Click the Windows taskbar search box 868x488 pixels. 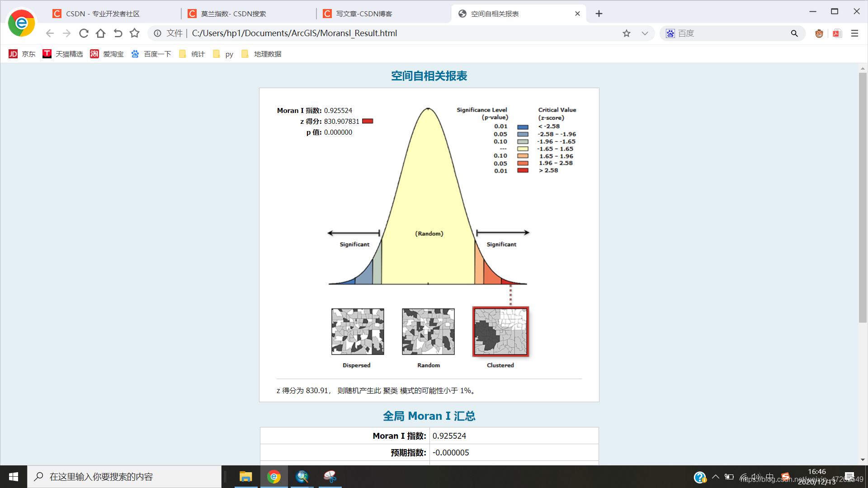[124, 477]
